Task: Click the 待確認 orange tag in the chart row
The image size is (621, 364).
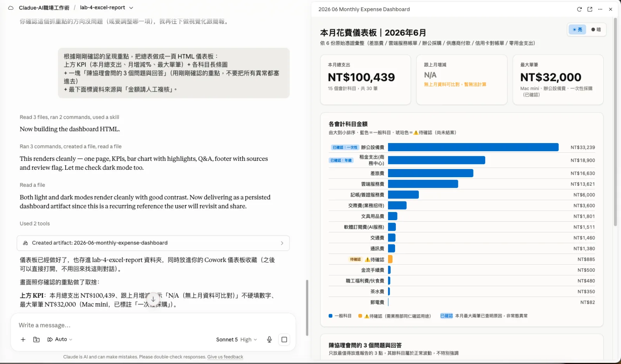Action: (x=355, y=259)
